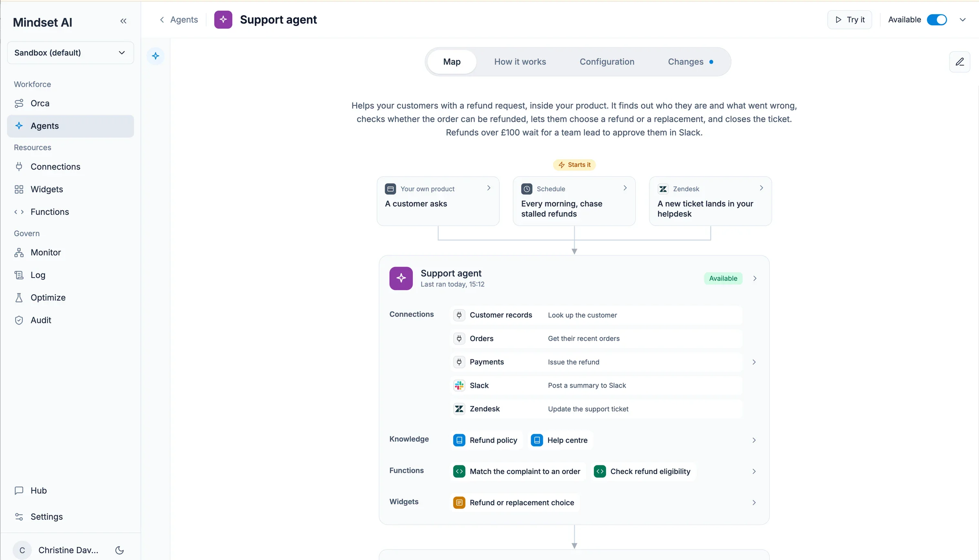
Task: Switch to the Configuration tab
Action: coord(607,62)
